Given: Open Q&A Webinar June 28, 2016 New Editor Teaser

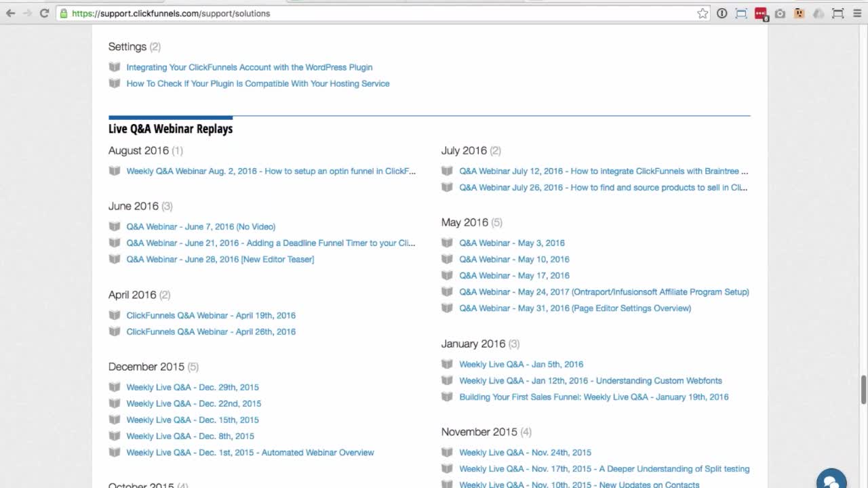Looking at the screenshot, I should (220, 259).
